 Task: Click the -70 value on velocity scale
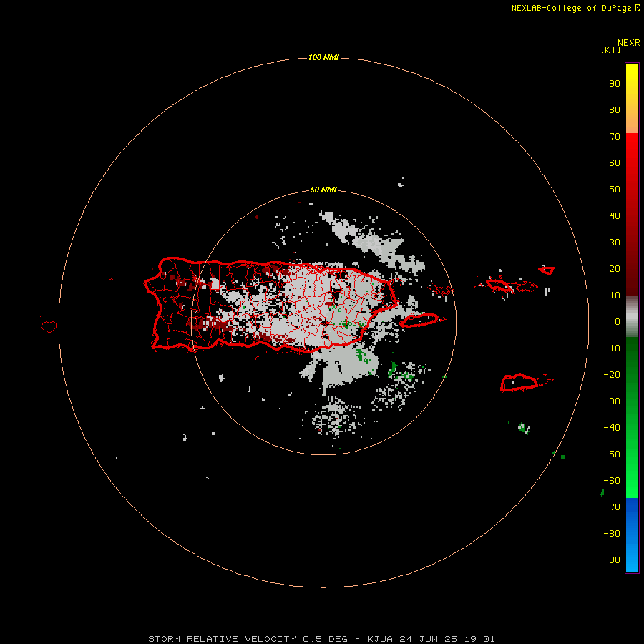pos(612,507)
